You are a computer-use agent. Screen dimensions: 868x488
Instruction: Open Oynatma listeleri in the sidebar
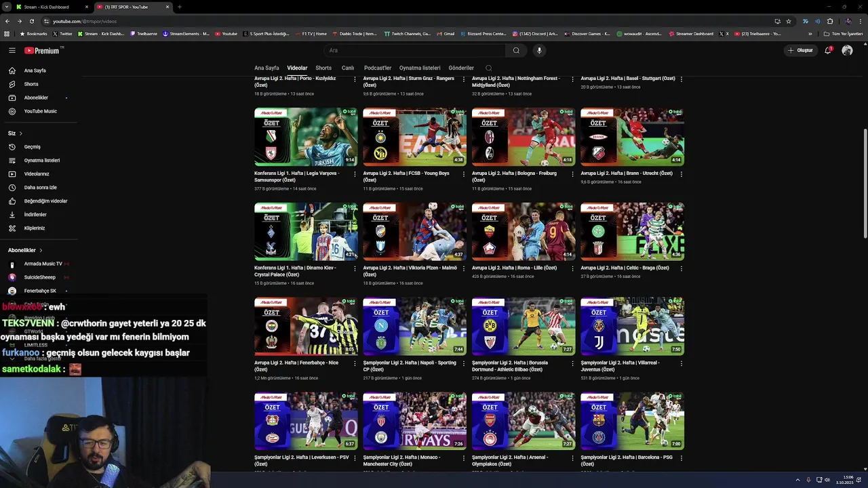coord(42,161)
